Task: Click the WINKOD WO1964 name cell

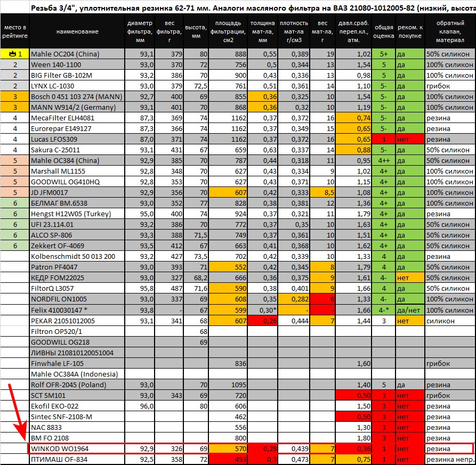Action: pos(77,448)
